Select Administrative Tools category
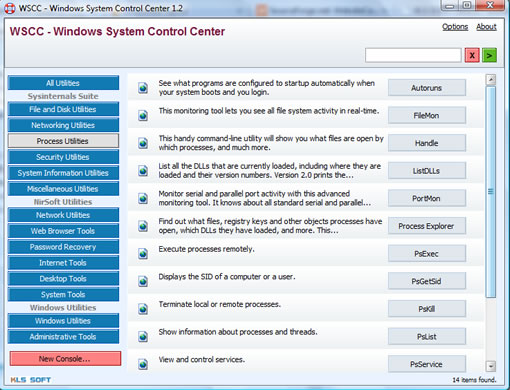The height and width of the screenshot is (390, 510). coord(63,337)
